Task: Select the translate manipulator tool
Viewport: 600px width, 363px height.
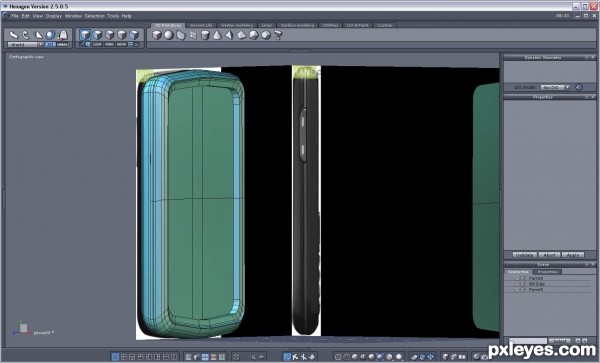Action: [14, 35]
